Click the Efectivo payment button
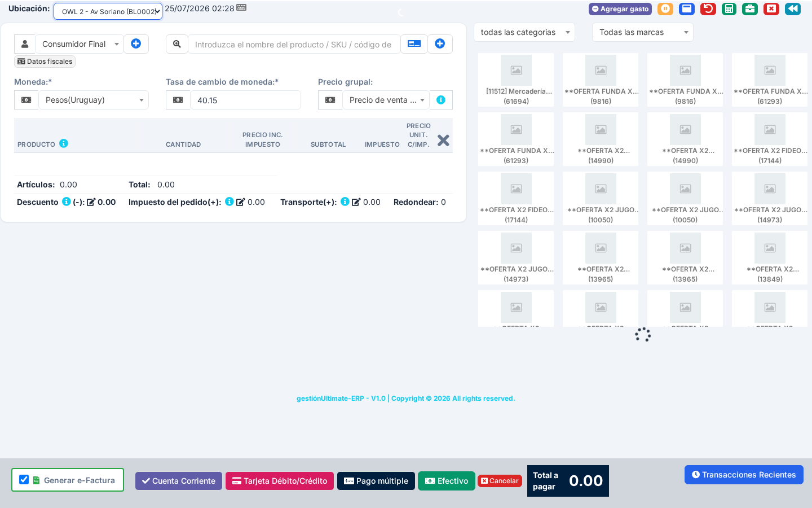Image resolution: width=812 pixels, height=508 pixels. pos(447,481)
